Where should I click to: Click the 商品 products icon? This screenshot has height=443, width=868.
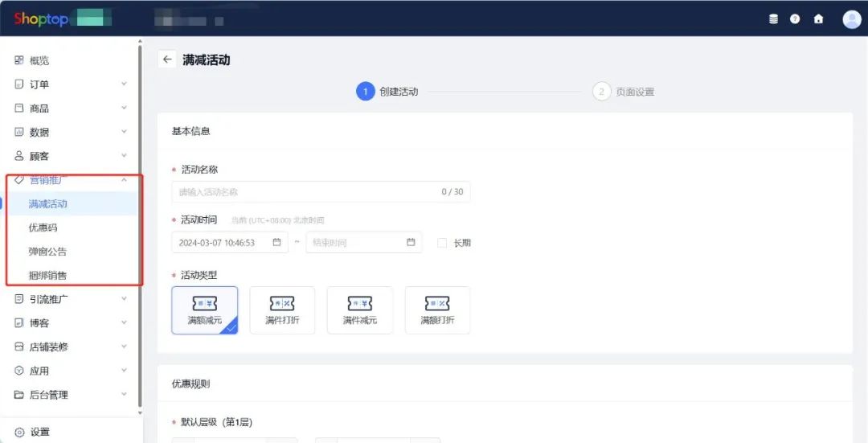[x=19, y=108]
